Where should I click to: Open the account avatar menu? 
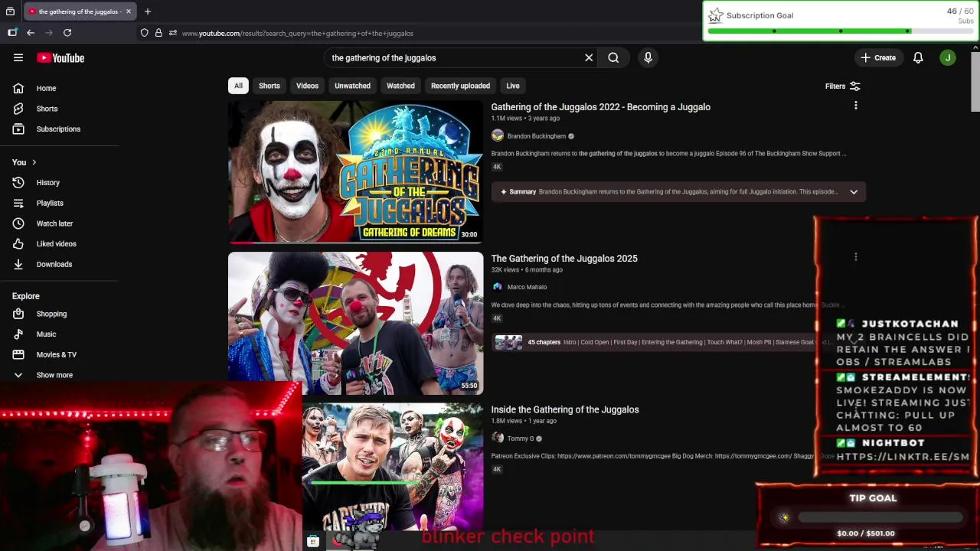pyautogui.click(x=948, y=57)
